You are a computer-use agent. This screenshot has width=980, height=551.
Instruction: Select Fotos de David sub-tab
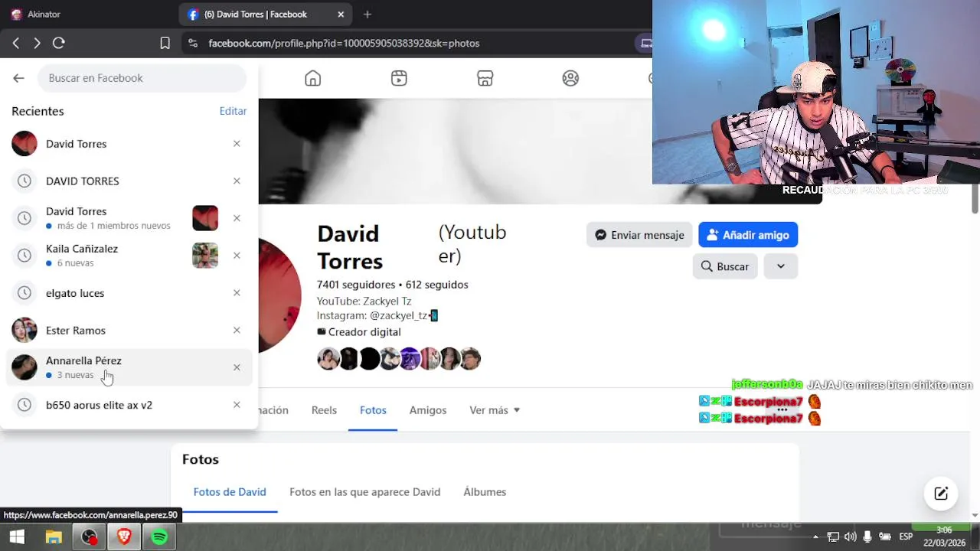tap(230, 492)
